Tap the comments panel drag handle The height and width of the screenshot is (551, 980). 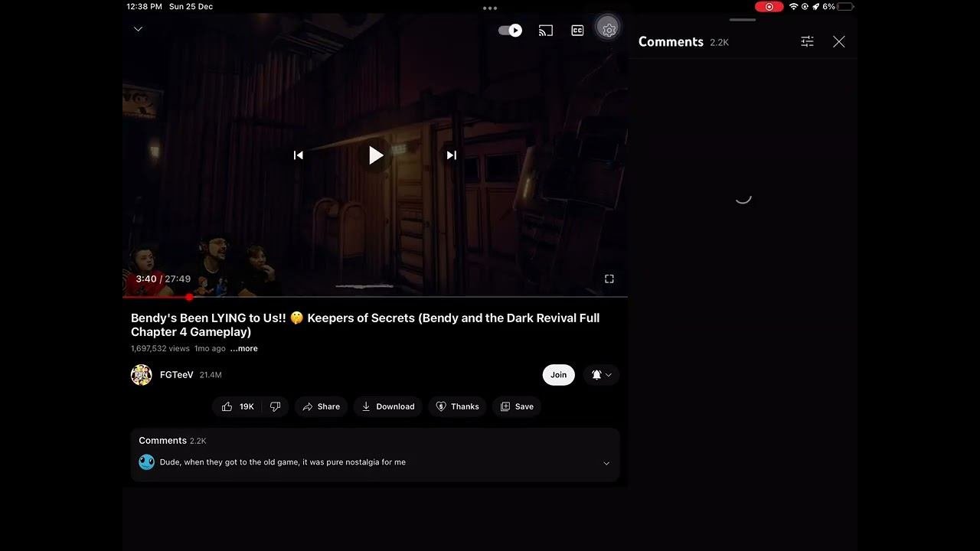click(x=743, y=20)
